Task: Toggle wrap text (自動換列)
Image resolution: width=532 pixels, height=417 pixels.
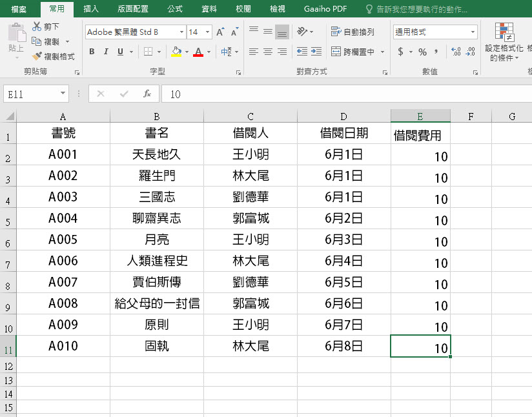Action: pos(353,32)
